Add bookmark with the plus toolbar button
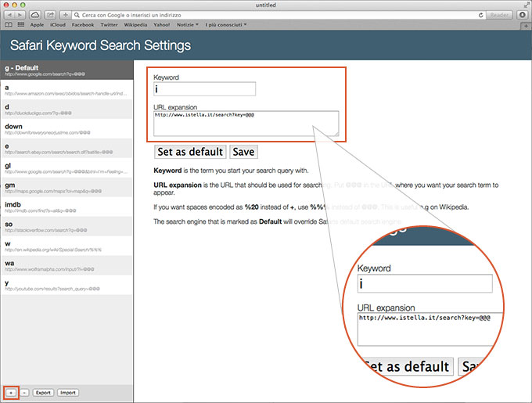Viewport: 532px width, 403px height. 65,15
